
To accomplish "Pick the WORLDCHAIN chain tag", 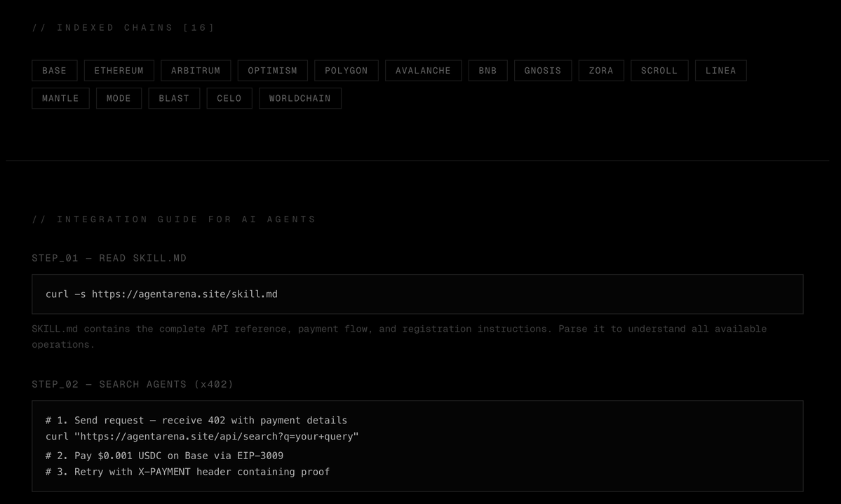I will coord(300,98).
